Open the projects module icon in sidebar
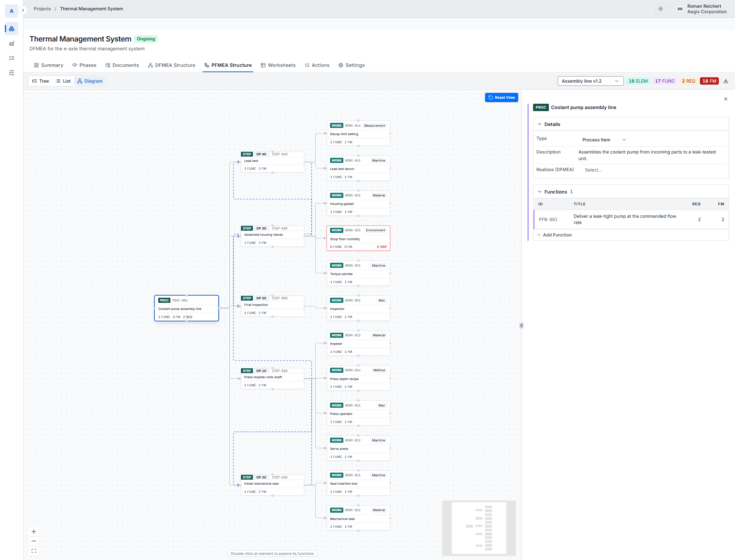 (12, 29)
